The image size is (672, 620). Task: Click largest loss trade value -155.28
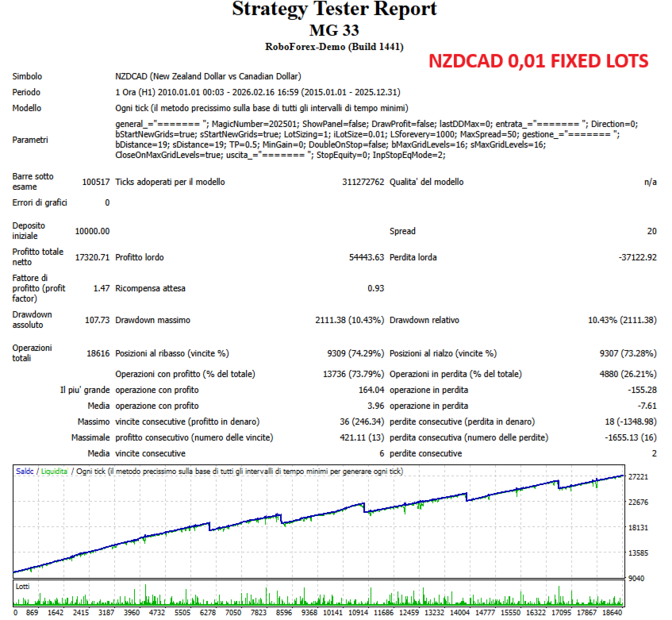click(x=643, y=390)
